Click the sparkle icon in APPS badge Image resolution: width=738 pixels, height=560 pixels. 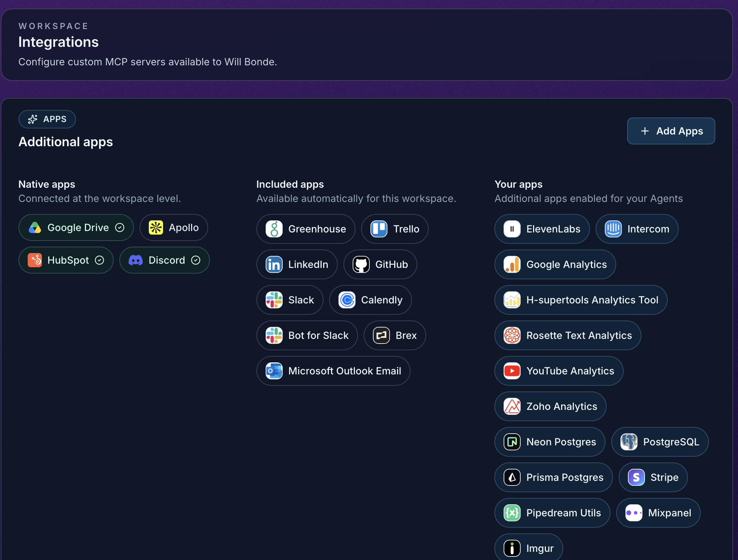click(x=33, y=119)
